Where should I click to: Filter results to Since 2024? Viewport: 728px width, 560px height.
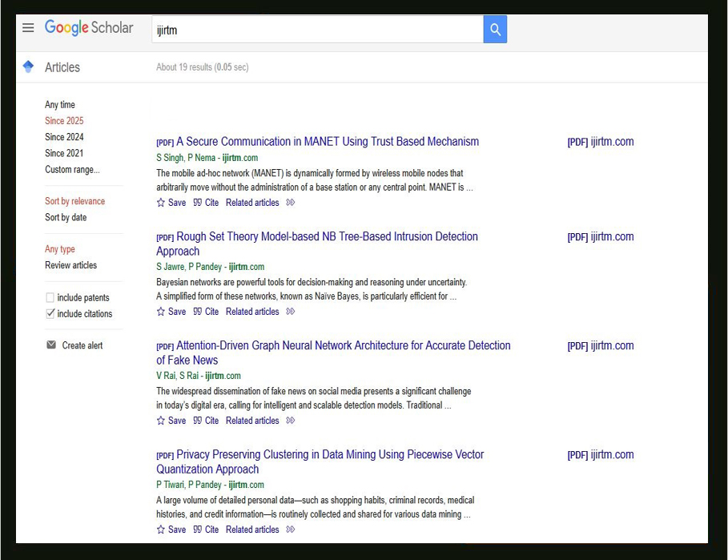[x=63, y=137]
